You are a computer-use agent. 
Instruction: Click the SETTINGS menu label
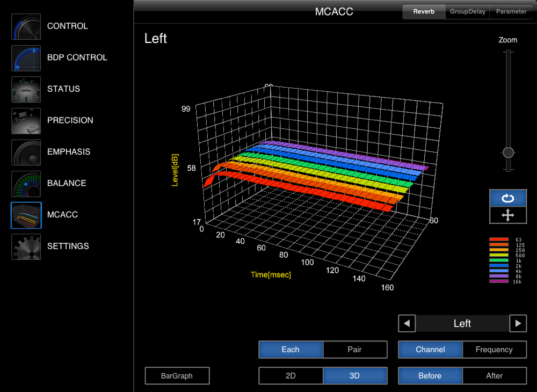[68, 246]
